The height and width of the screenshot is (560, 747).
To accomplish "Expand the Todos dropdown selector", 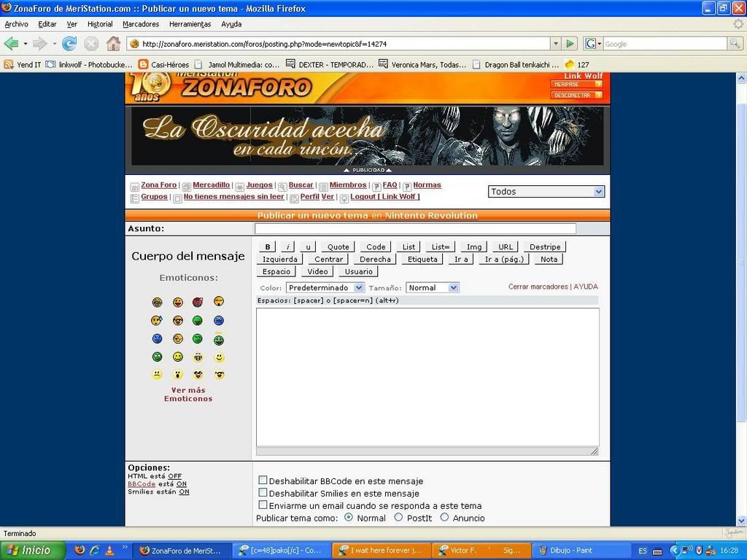I will click(x=598, y=192).
